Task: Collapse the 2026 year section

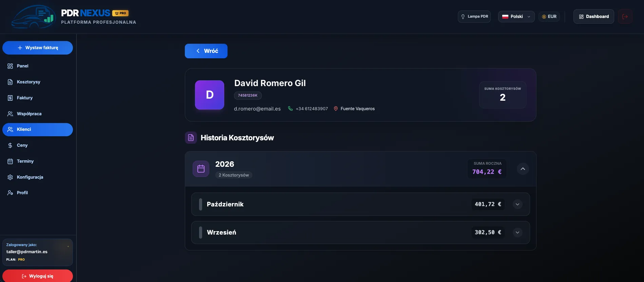Action: pyautogui.click(x=523, y=169)
